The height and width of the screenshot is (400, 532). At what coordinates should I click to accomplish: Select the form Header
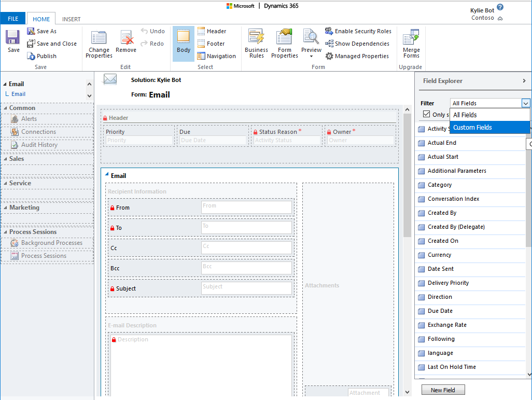(212, 31)
